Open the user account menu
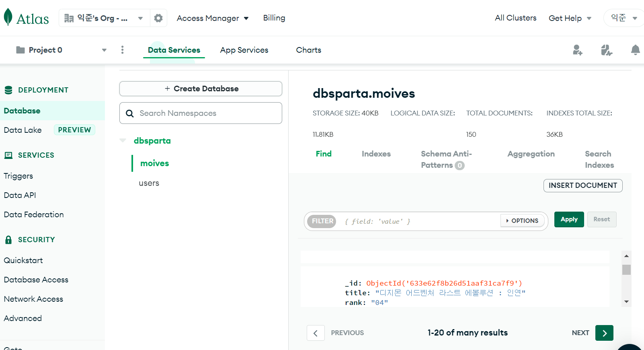This screenshot has height=350, width=644. pos(624,18)
